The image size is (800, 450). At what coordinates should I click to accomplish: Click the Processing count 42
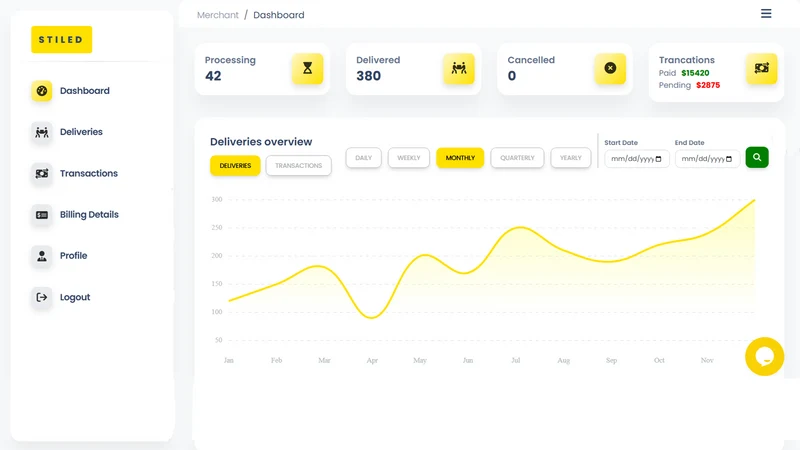213,76
